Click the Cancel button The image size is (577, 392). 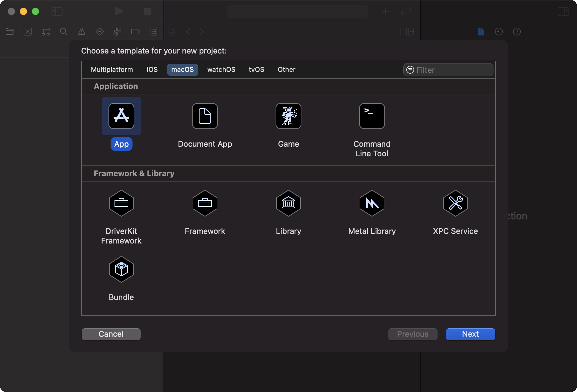tap(111, 334)
